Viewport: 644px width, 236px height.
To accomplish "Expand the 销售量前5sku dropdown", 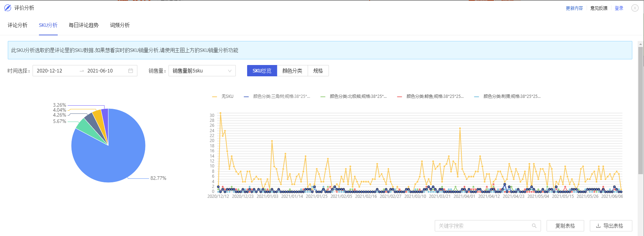I will 202,71.
